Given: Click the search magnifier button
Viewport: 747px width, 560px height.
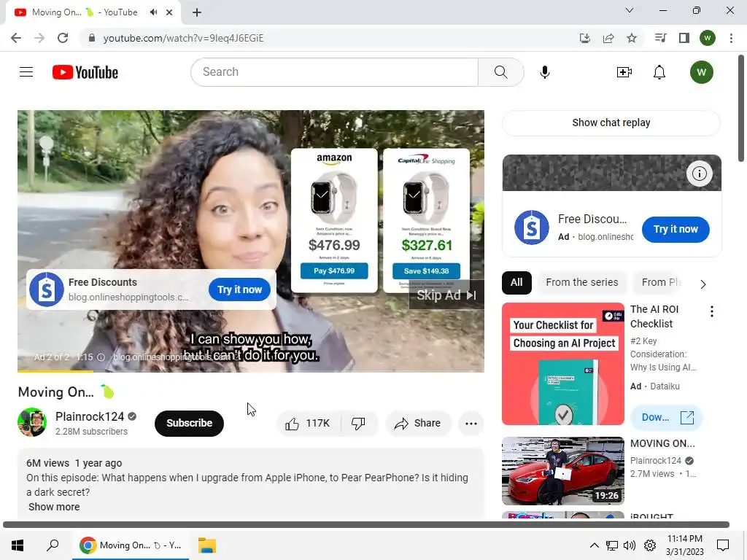Looking at the screenshot, I should [x=500, y=72].
